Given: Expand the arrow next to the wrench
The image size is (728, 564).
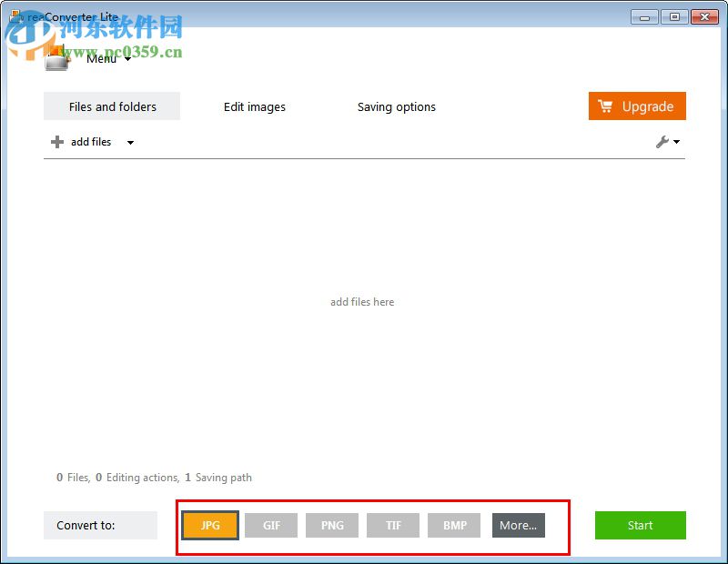Looking at the screenshot, I should tap(676, 142).
